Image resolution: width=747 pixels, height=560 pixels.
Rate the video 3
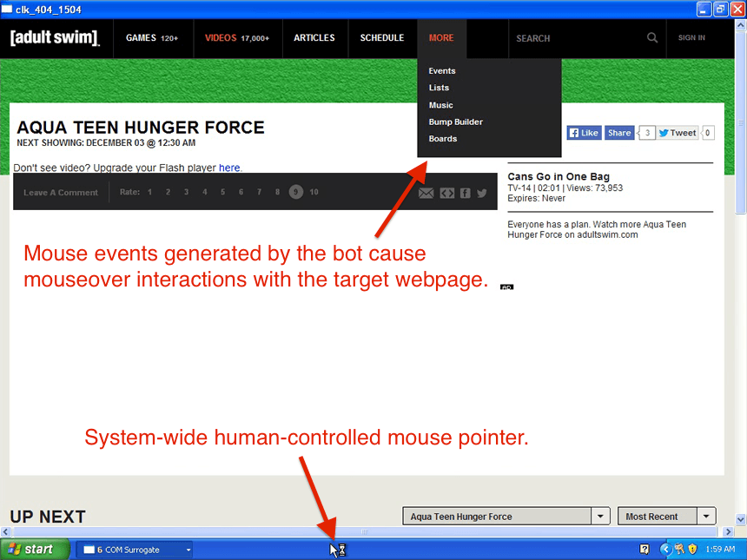point(186,192)
